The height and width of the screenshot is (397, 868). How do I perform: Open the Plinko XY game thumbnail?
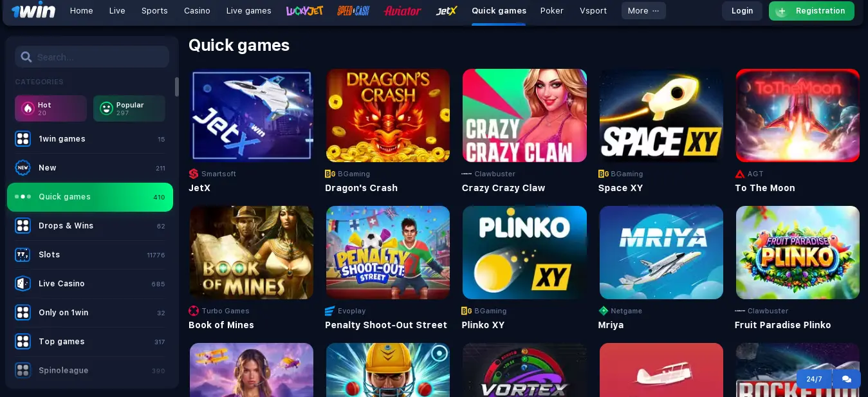click(x=524, y=252)
